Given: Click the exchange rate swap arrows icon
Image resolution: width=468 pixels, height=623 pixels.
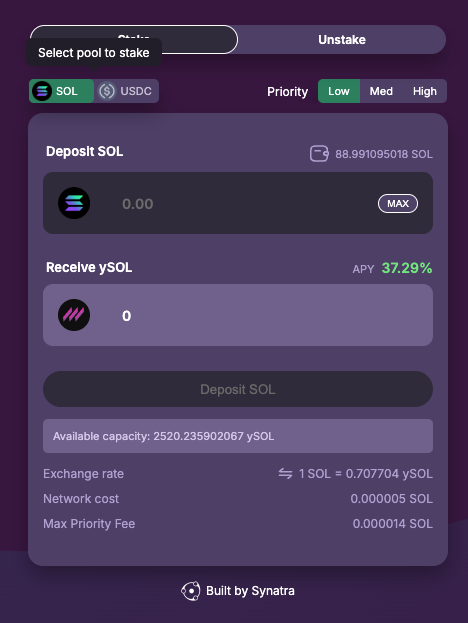Looking at the screenshot, I should click(x=285, y=474).
